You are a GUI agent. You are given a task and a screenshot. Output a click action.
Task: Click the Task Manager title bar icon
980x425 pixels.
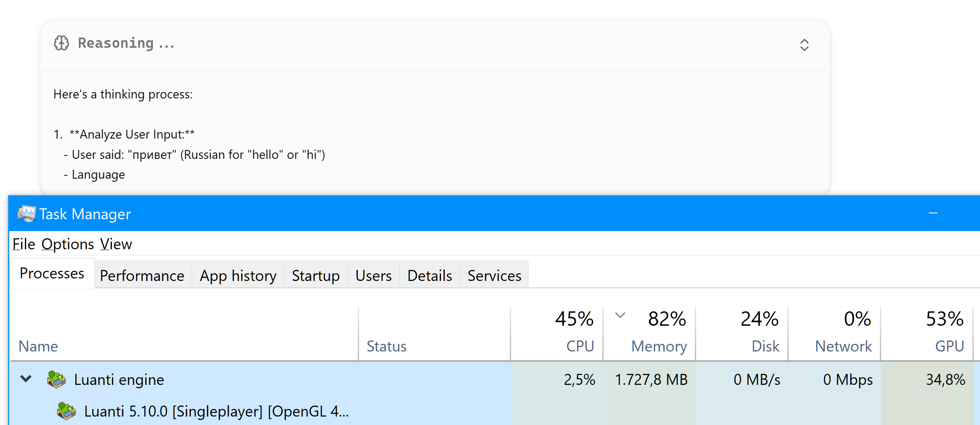pos(26,214)
